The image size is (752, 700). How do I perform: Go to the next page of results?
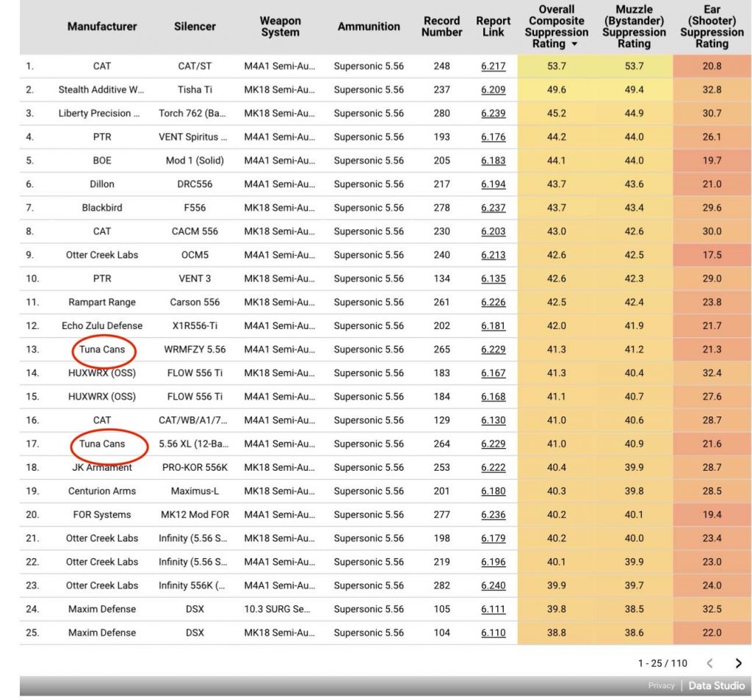point(739,663)
